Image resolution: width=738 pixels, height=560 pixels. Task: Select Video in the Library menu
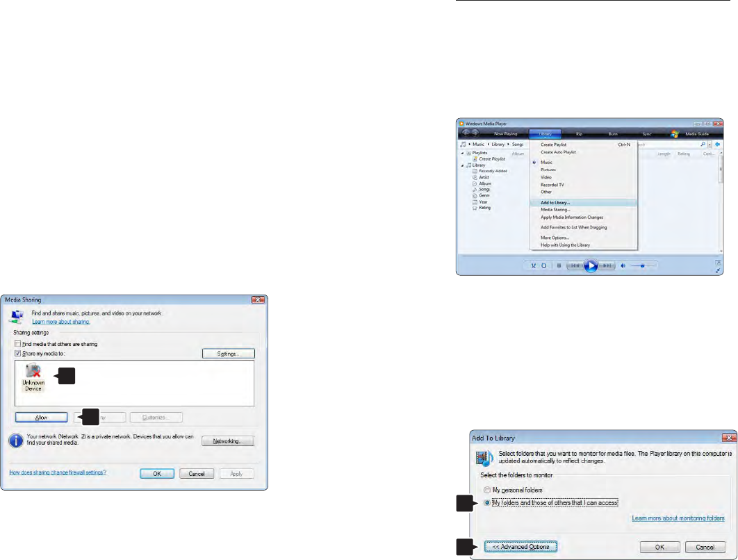click(x=583, y=177)
